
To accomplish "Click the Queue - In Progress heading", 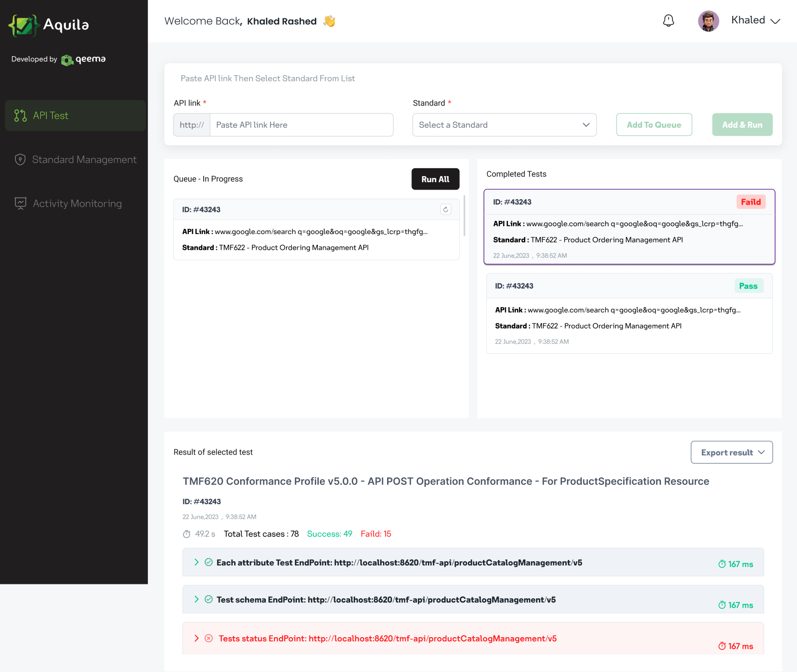I will [x=208, y=179].
